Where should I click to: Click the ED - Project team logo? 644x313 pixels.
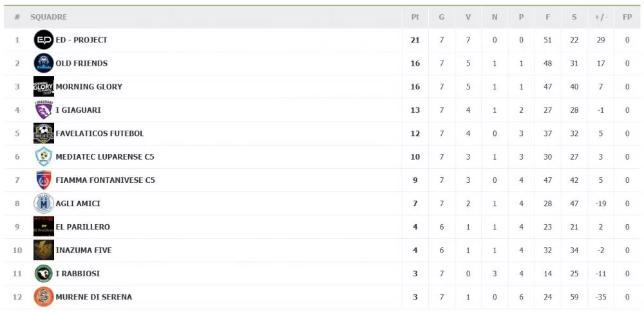(44, 40)
